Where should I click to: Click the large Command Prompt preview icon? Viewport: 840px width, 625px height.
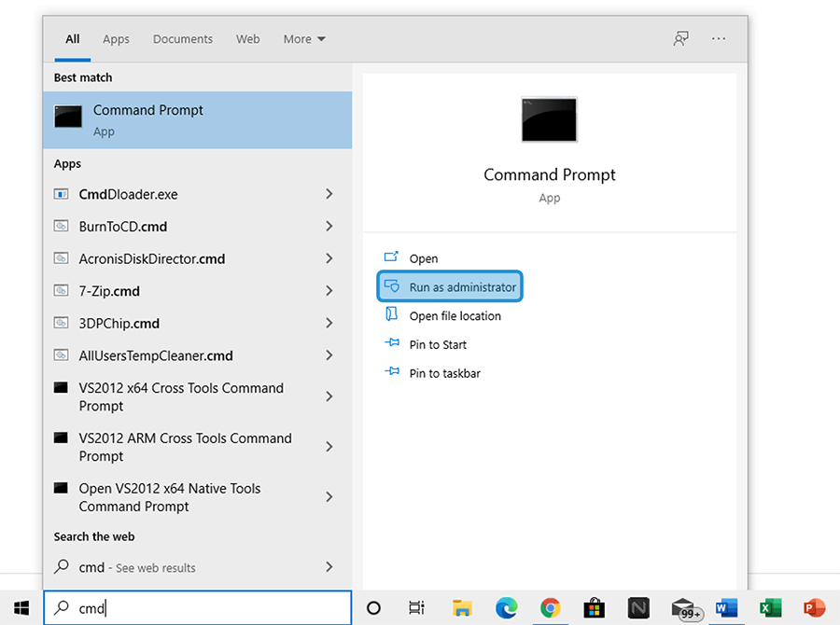click(549, 119)
